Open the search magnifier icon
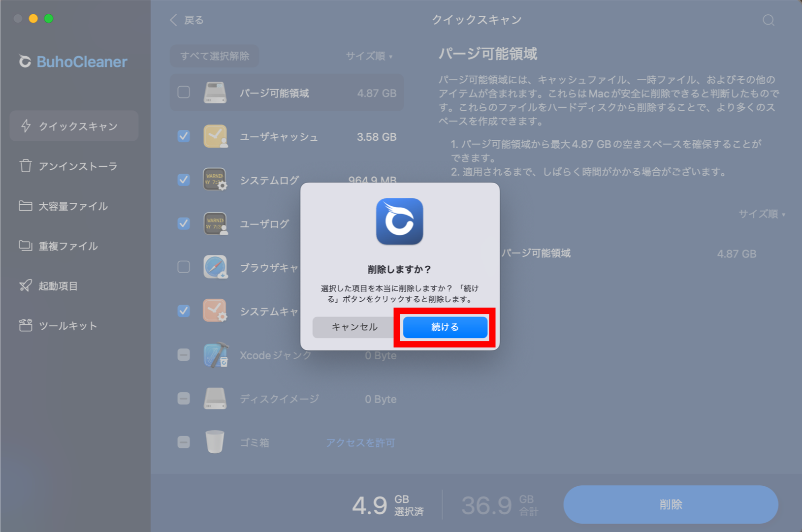The width and height of the screenshot is (802, 532). click(x=769, y=20)
